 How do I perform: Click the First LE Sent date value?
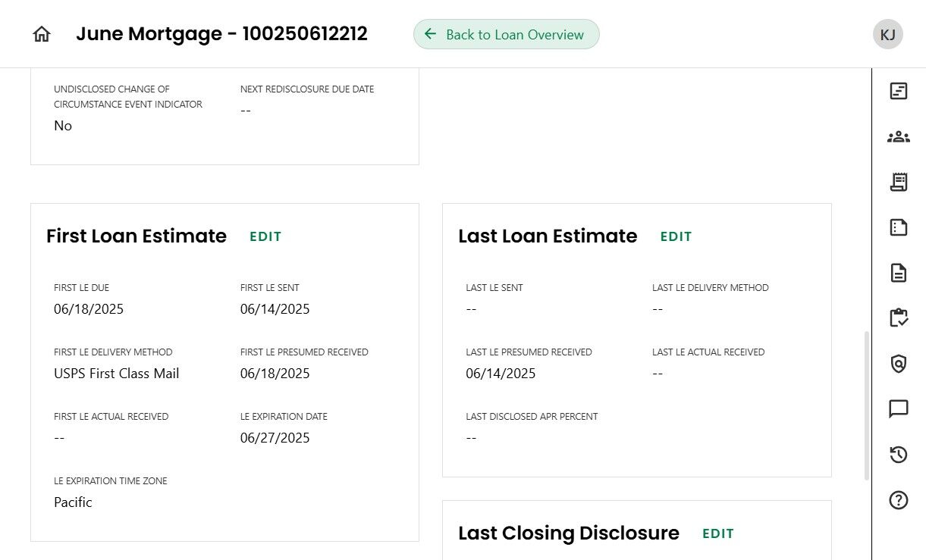click(x=275, y=309)
